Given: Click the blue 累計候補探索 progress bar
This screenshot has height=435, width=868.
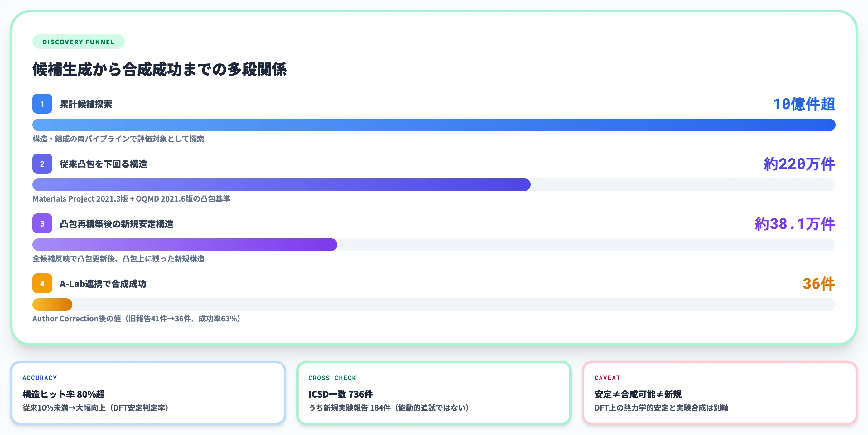Looking at the screenshot, I should pos(434,125).
